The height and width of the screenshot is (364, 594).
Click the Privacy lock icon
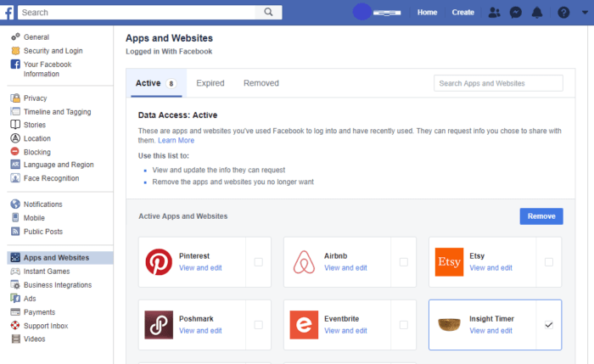click(x=15, y=98)
